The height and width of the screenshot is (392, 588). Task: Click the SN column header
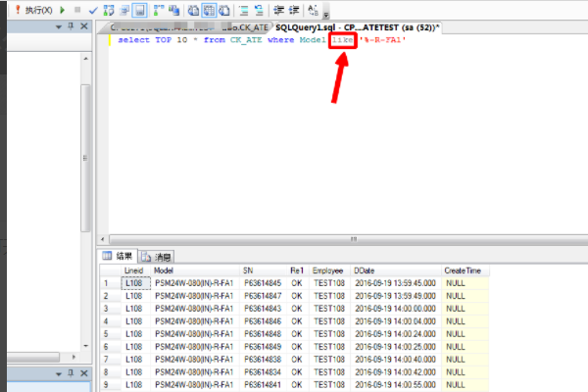pyautogui.click(x=264, y=270)
